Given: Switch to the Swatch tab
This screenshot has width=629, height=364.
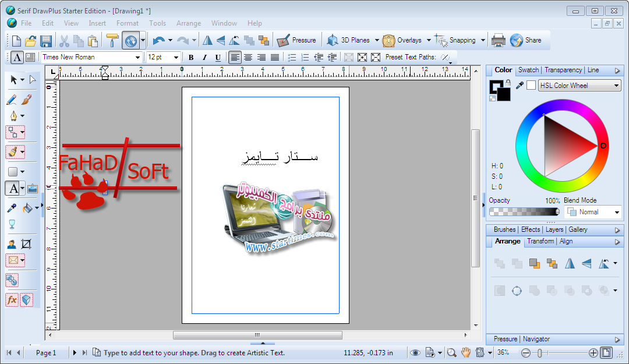Looking at the screenshot, I should point(528,70).
